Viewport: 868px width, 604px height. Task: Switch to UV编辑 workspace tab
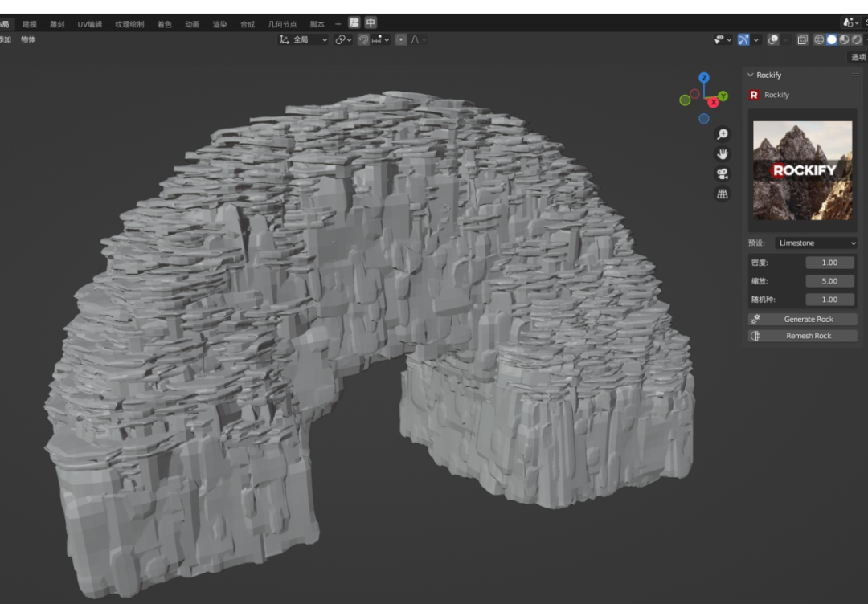[x=90, y=24]
